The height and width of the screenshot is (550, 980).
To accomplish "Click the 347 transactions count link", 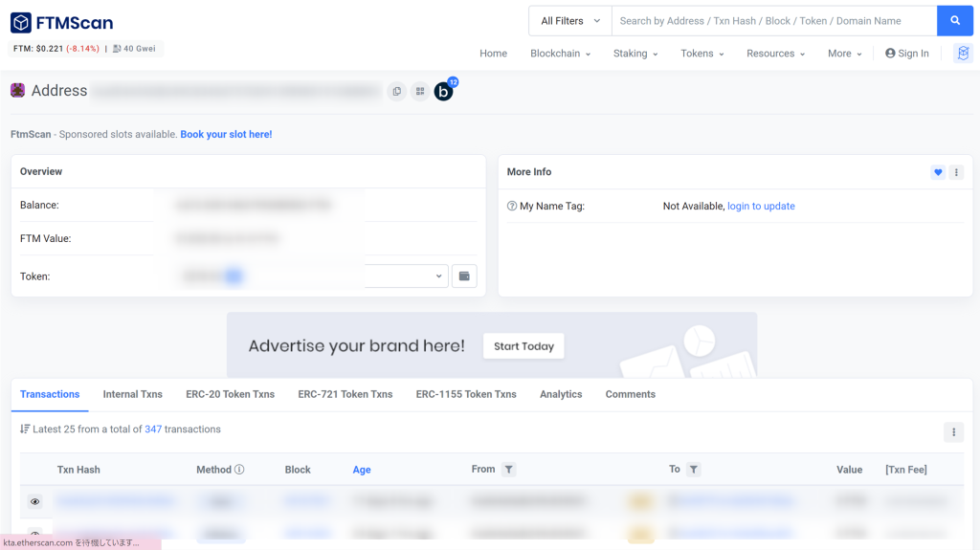I will (153, 429).
